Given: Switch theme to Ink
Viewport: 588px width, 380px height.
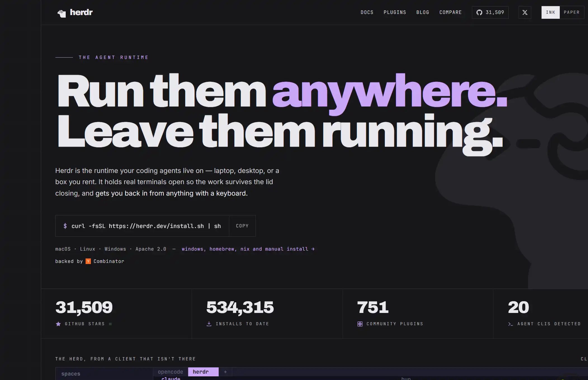Looking at the screenshot, I should pyautogui.click(x=551, y=12).
